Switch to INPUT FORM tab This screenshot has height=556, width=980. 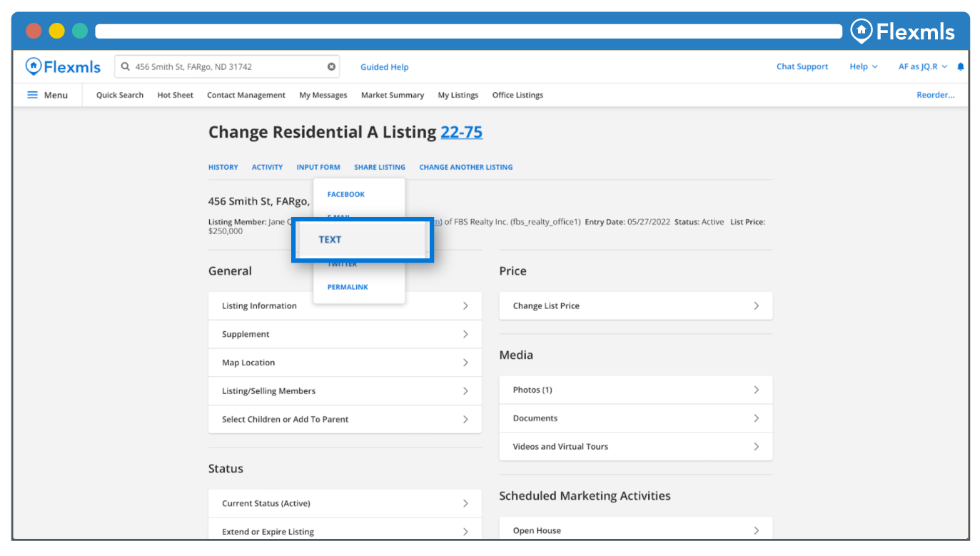pyautogui.click(x=318, y=167)
